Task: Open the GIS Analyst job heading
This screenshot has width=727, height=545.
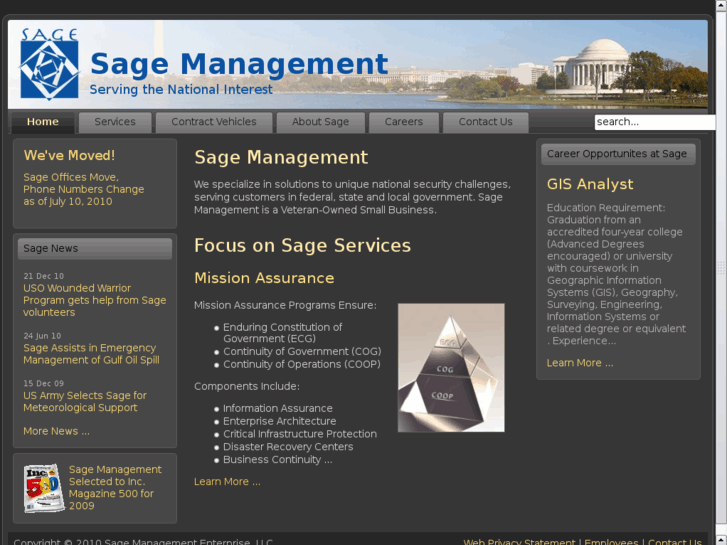Action: pyautogui.click(x=590, y=184)
